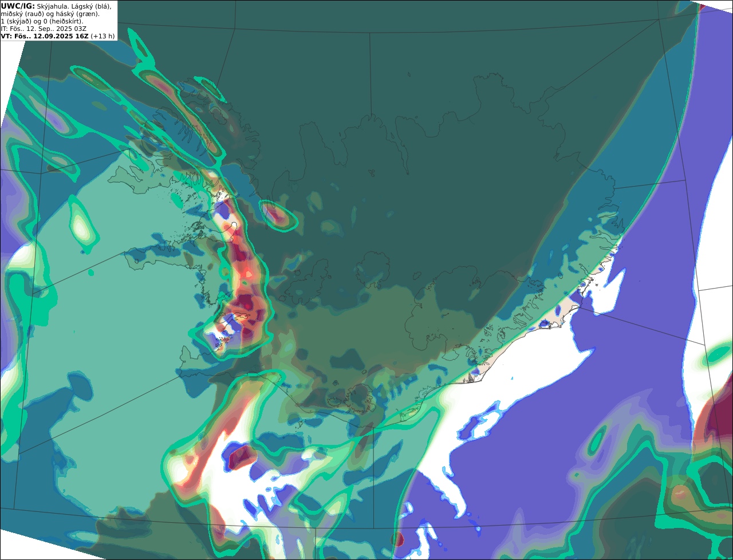Click the '(+13 h)' forecast offset text
Viewport: 733px width, 560px height.
[103, 36]
